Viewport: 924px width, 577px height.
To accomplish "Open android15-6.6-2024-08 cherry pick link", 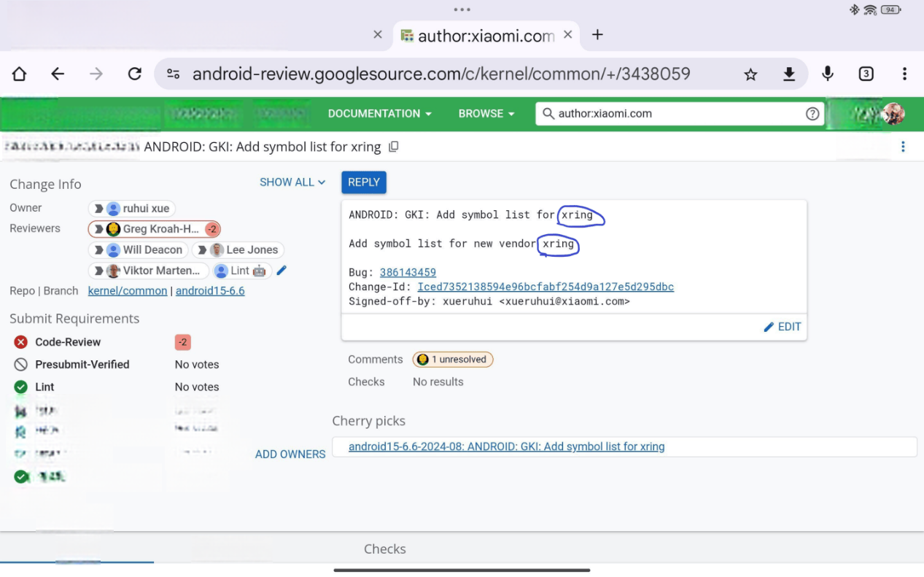I will click(506, 446).
